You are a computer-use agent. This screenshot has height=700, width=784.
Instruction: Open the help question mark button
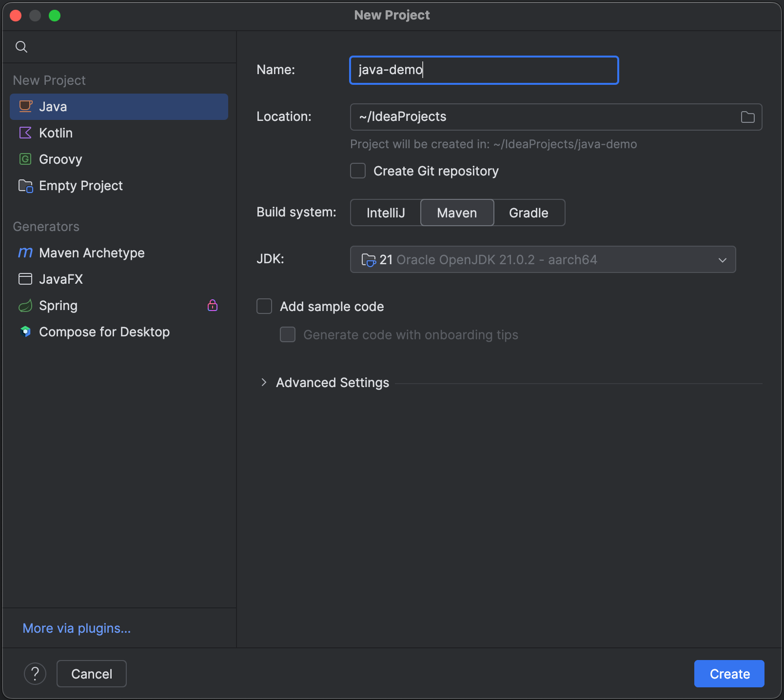coord(35,674)
